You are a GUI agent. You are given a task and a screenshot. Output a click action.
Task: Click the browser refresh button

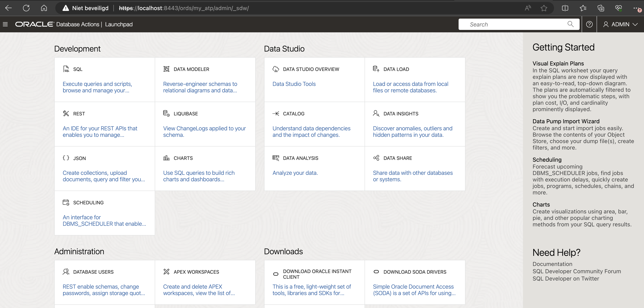pyautogui.click(x=26, y=8)
